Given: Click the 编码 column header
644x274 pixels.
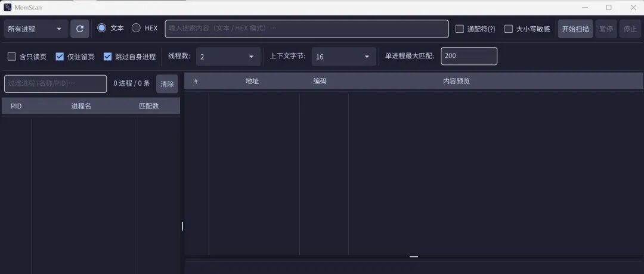Looking at the screenshot, I should tap(320, 81).
